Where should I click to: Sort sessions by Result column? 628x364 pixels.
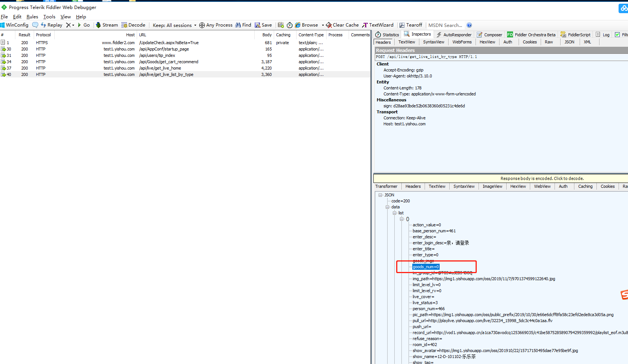click(24, 35)
